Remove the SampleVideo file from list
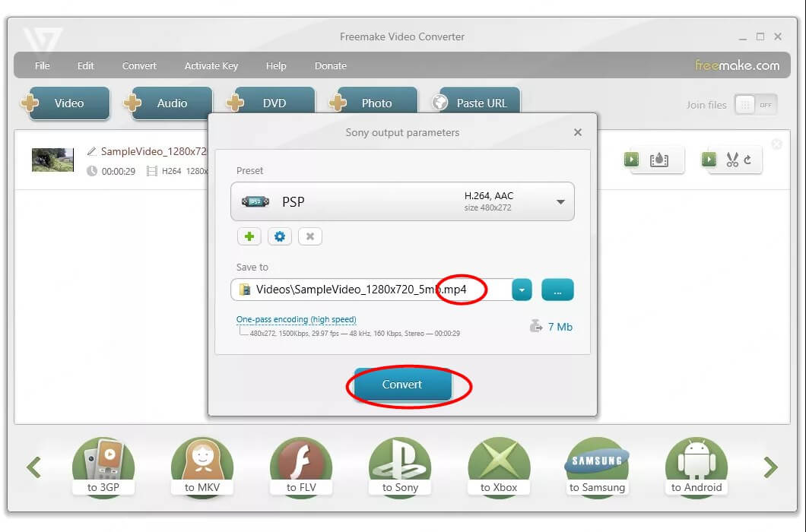Image resolution: width=806 pixels, height=532 pixels. [x=776, y=144]
